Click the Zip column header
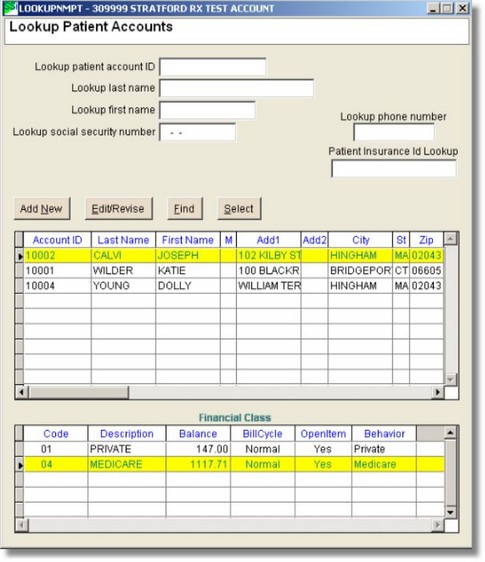485x562 pixels. (x=427, y=240)
